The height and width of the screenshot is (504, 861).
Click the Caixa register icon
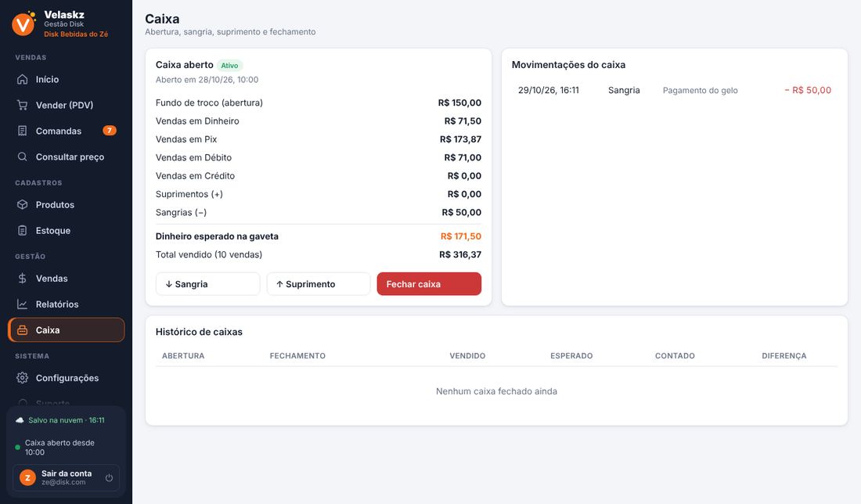[22, 330]
